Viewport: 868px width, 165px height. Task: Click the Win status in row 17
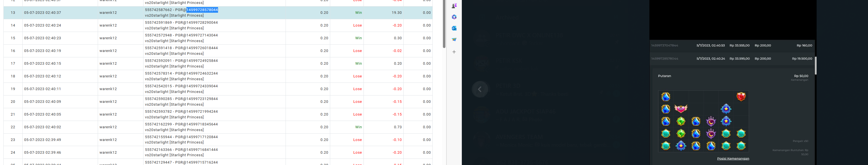[358, 64]
